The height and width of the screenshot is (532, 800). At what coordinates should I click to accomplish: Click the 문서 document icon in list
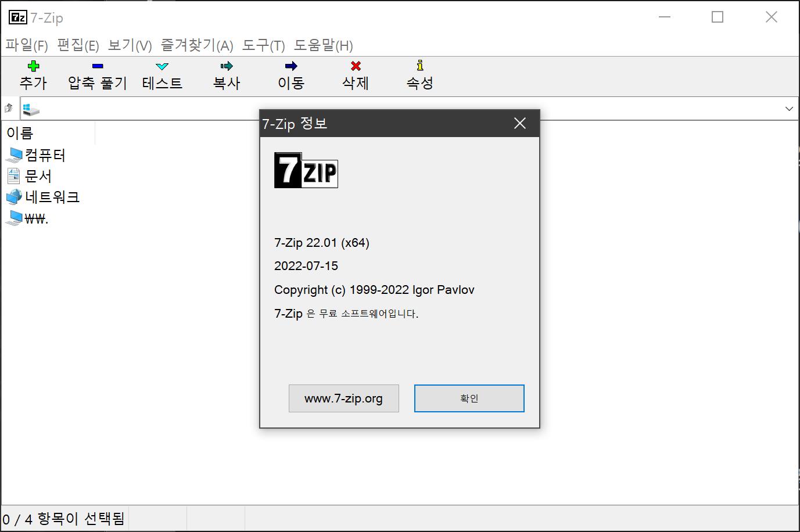(x=14, y=176)
